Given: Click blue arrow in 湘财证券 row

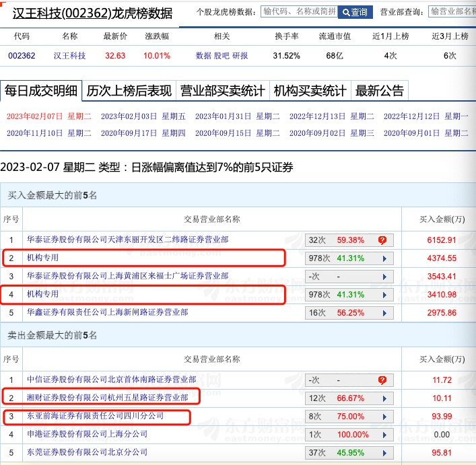Looking at the screenshot, I should [384, 398].
